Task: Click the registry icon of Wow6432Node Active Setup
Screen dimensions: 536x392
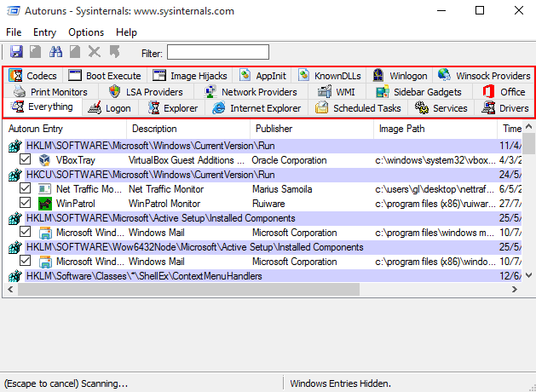Action: [x=15, y=247]
